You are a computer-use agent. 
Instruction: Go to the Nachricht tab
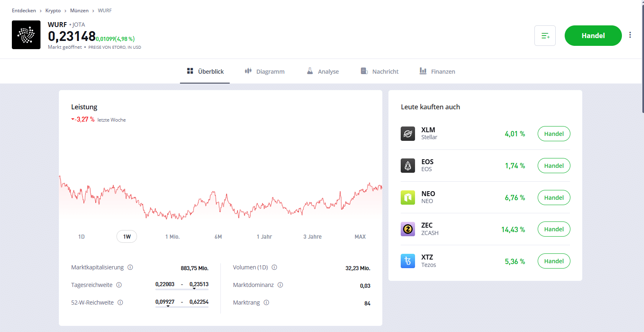379,71
